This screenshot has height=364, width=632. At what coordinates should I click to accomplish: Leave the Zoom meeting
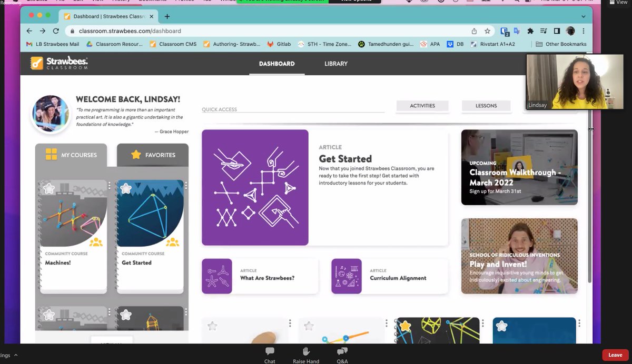point(616,355)
